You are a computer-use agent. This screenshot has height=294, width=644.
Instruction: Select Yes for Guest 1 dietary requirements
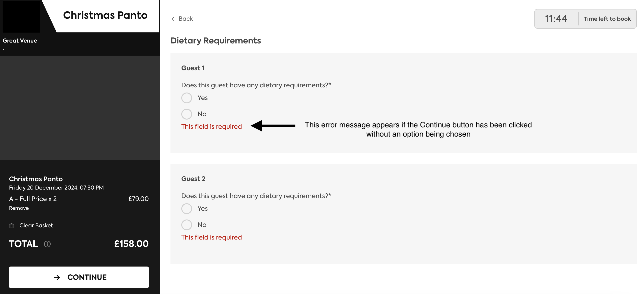click(x=186, y=98)
